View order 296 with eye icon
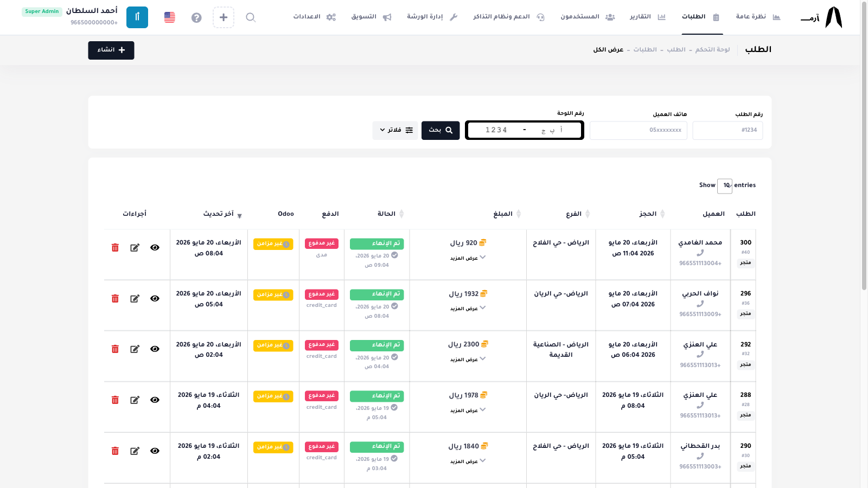The image size is (868, 488). pos(155,299)
